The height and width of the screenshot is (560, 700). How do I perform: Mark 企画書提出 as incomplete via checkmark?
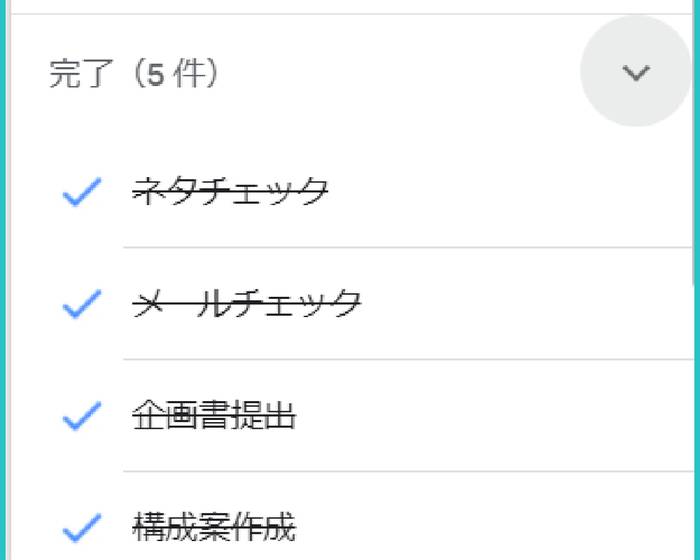pyautogui.click(x=82, y=415)
